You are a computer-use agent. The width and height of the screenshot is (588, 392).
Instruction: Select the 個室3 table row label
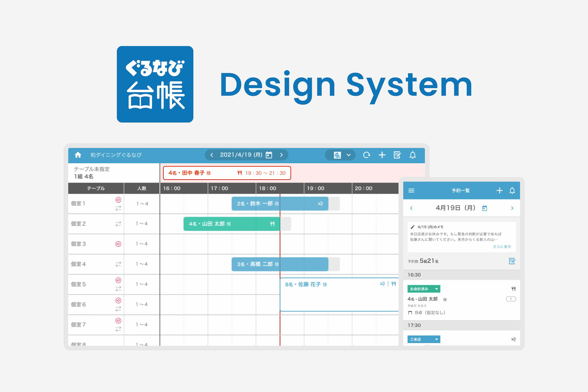[78, 244]
